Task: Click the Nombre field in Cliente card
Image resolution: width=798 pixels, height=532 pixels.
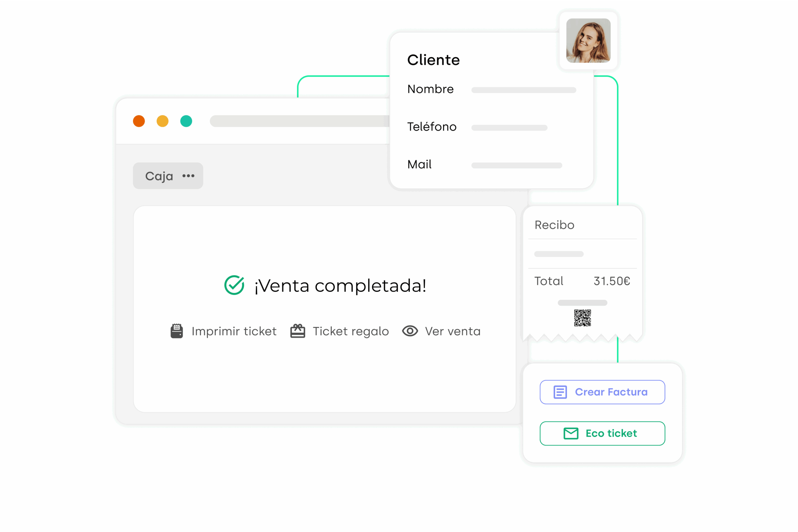Action: [523, 90]
